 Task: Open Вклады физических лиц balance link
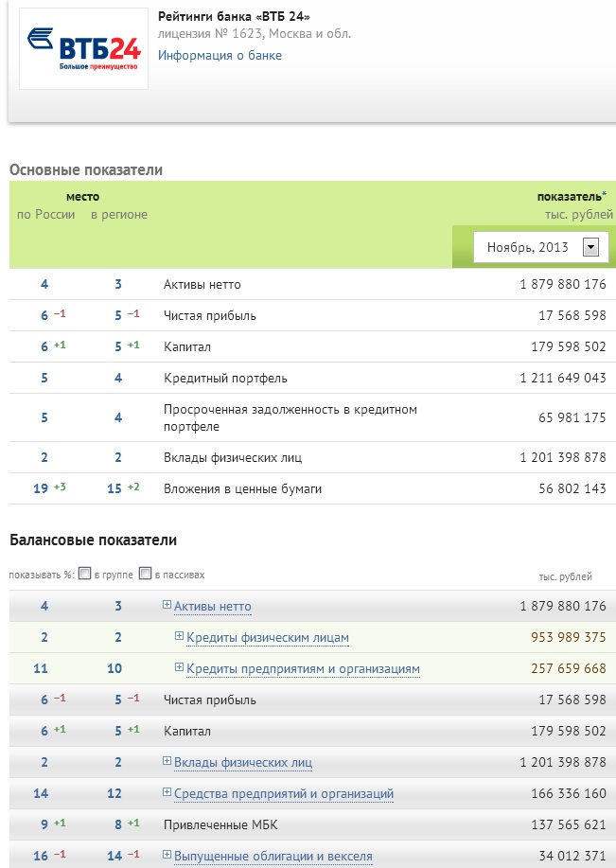pyautogui.click(x=243, y=763)
